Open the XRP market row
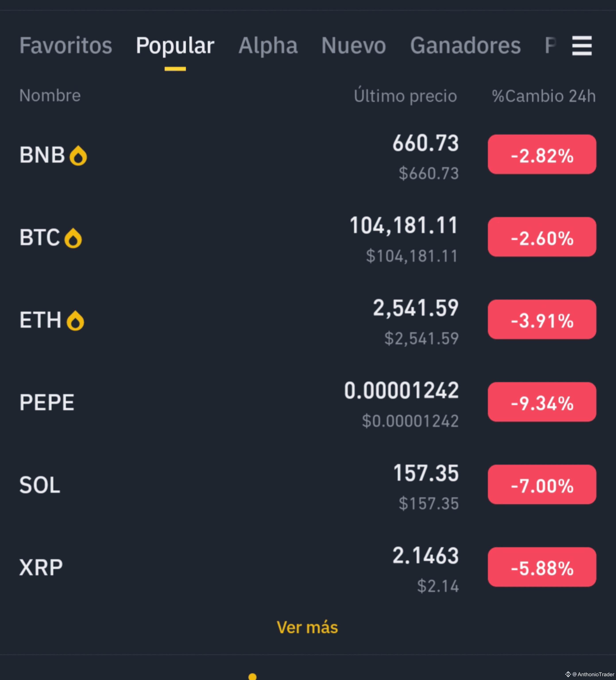The width and height of the screenshot is (616, 680). point(308,567)
